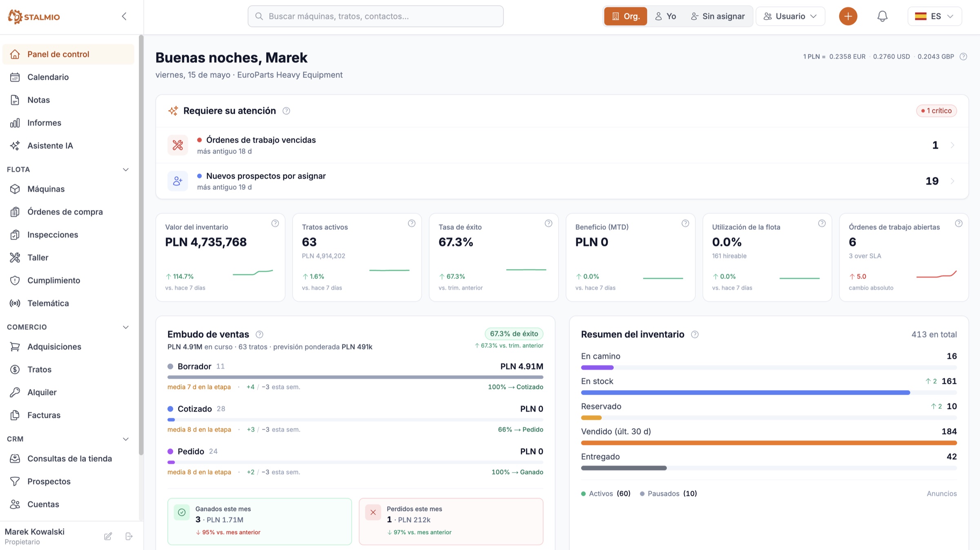Image resolution: width=980 pixels, height=550 pixels.
Task: Click the Cumplimiento shield icon
Action: pos(15,281)
